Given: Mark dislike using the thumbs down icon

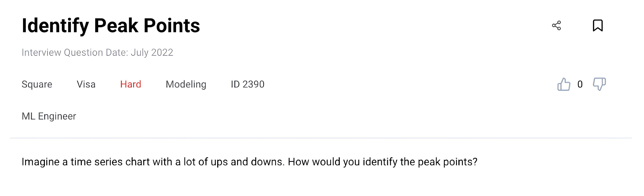Looking at the screenshot, I should coord(600,85).
